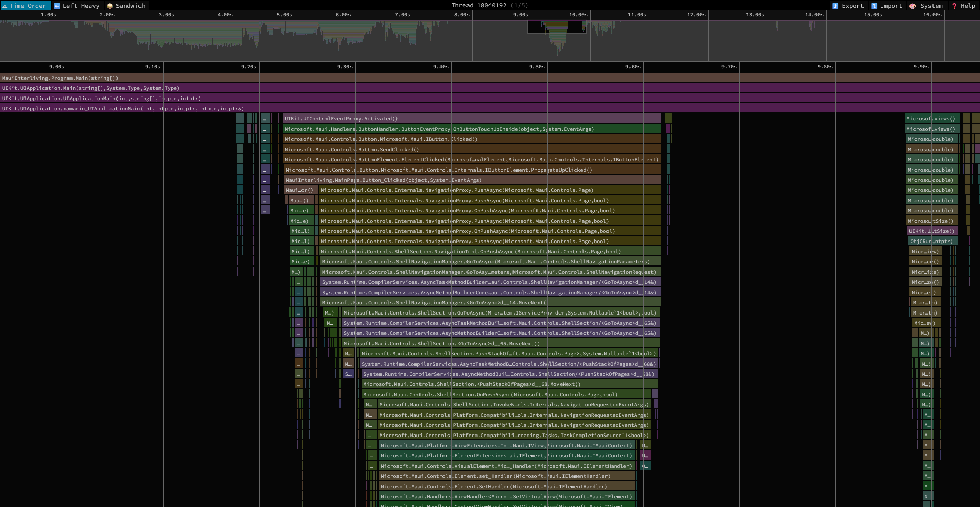Switch to the Left Heavy view

77,6
